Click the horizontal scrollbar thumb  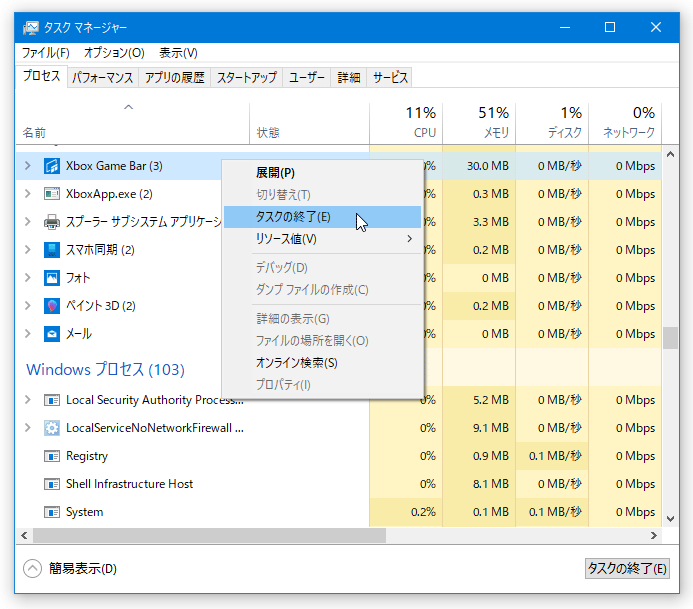[x=209, y=536]
